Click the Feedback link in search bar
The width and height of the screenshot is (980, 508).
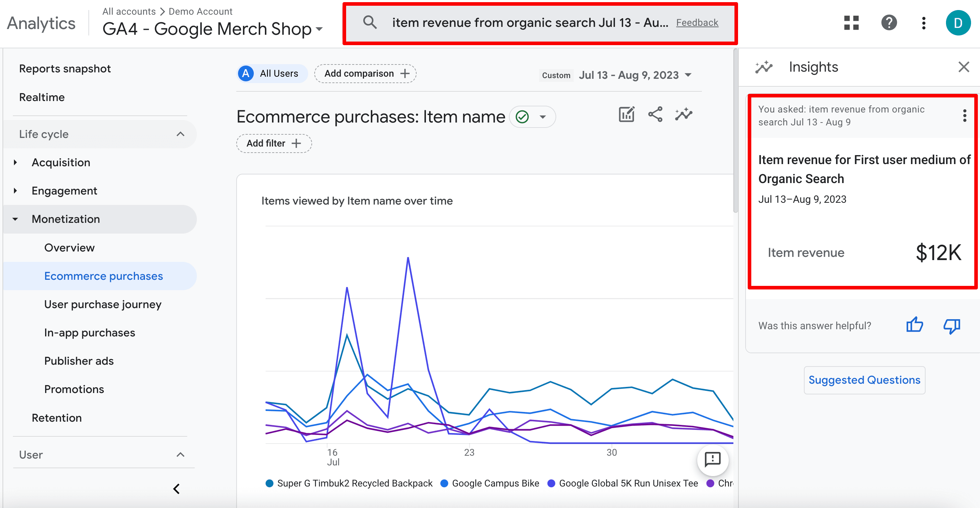697,23
